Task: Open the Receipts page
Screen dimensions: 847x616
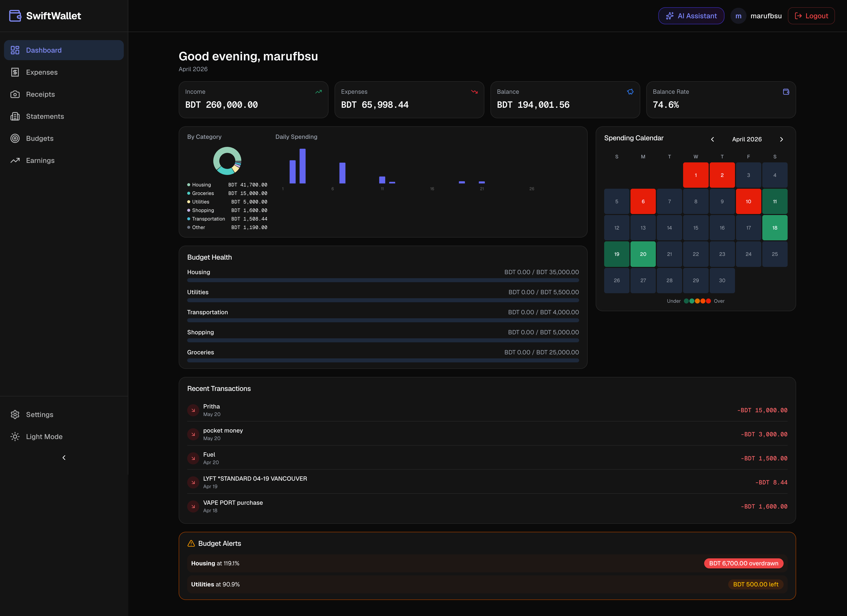Action: coord(64,94)
